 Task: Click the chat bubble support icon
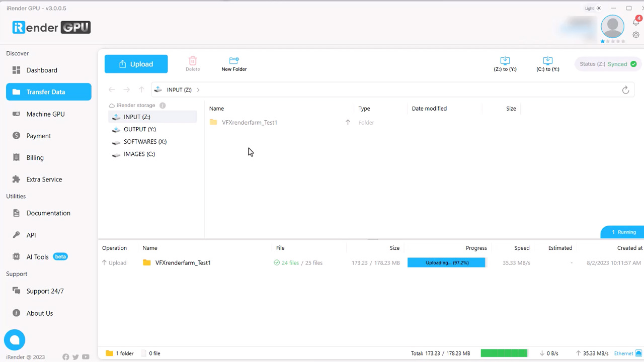click(15, 340)
